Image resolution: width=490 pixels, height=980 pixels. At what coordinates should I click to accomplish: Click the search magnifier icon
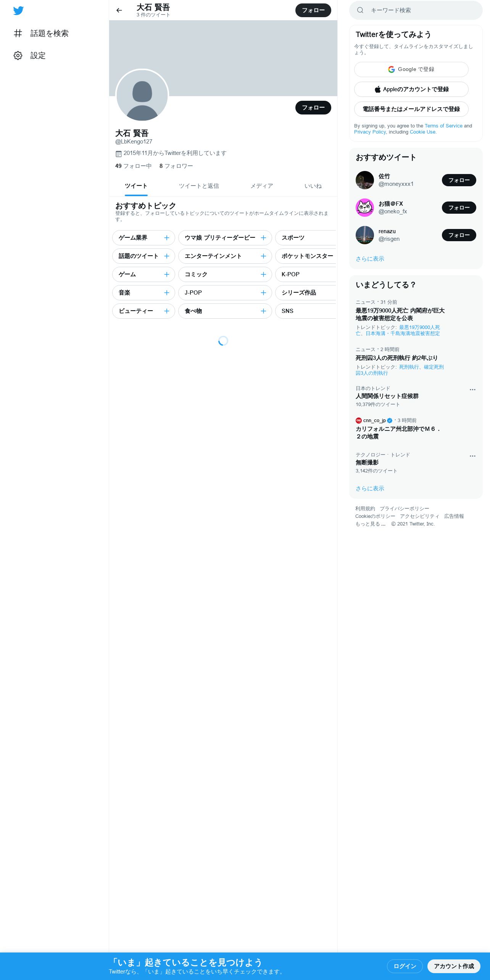click(x=360, y=10)
